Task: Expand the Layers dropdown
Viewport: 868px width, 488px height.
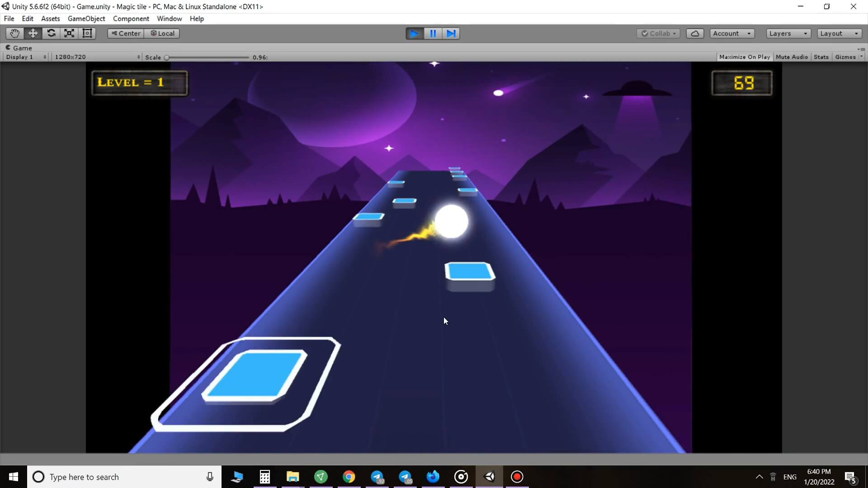Action: click(788, 33)
